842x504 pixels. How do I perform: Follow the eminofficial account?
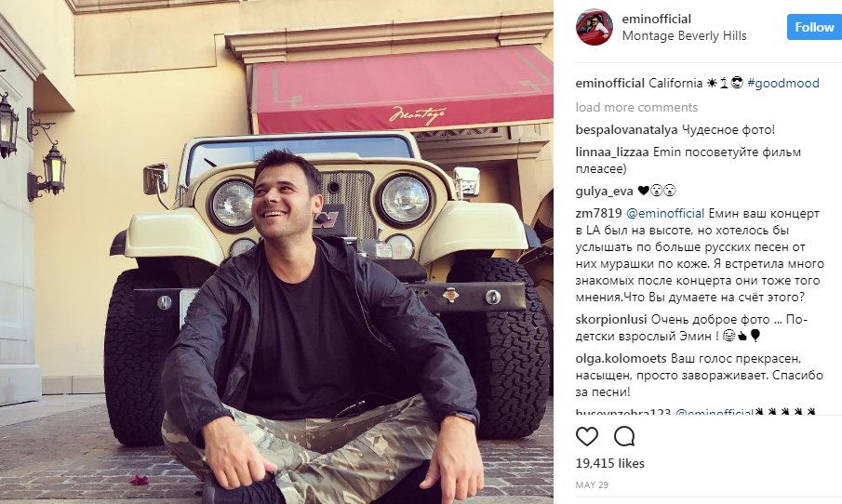[x=814, y=27]
